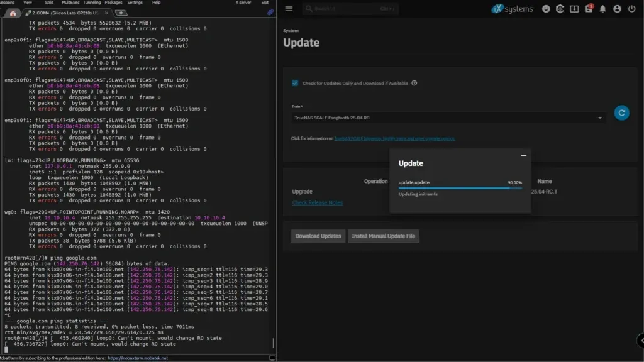
Task: Open the update status download icon
Action: click(574, 9)
